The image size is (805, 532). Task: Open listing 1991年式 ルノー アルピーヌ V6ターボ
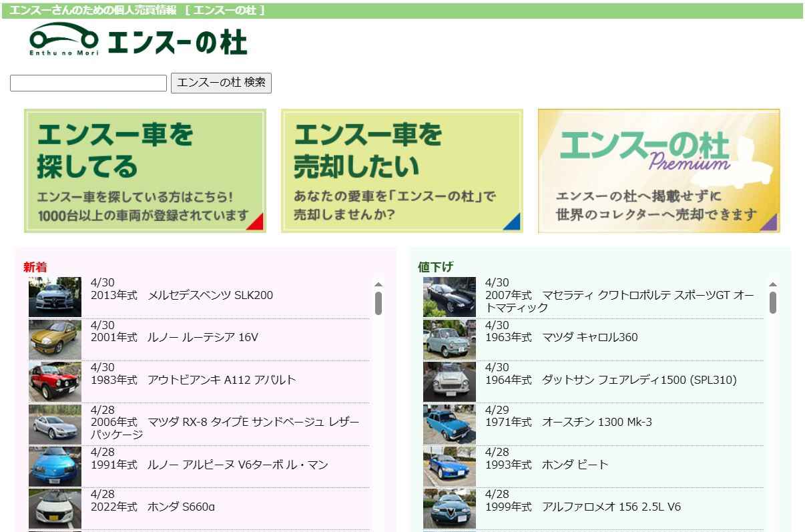pyautogui.click(x=210, y=465)
